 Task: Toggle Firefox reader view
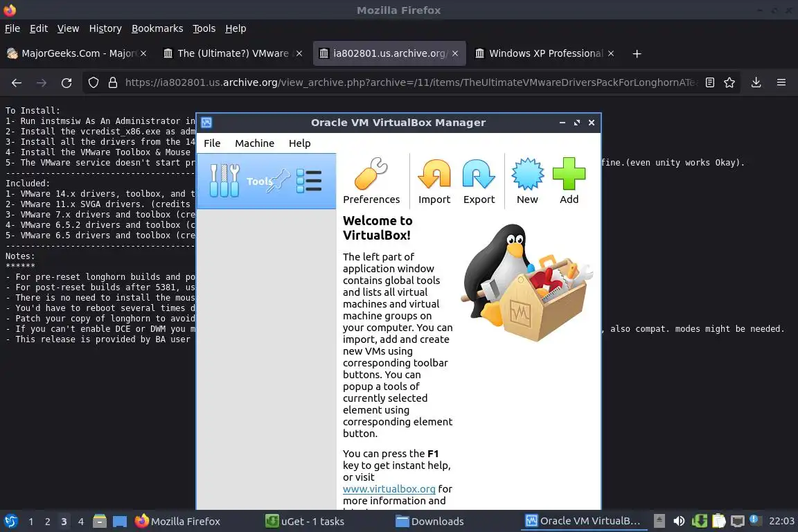pos(710,82)
